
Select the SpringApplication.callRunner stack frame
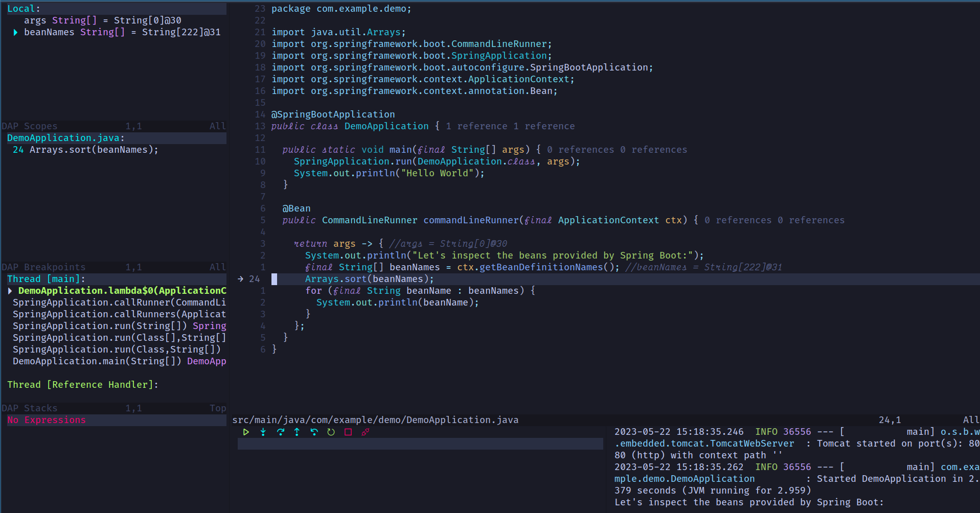coord(119,302)
